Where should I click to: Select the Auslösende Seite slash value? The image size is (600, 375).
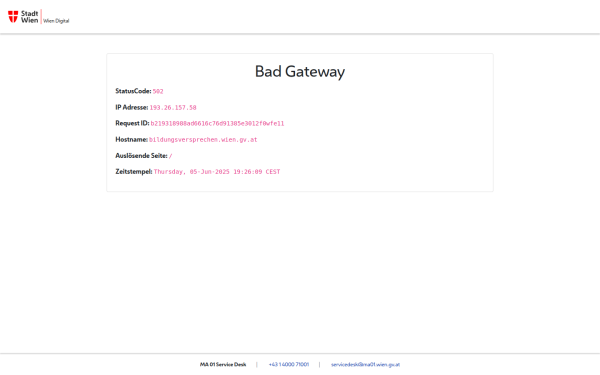(171, 156)
